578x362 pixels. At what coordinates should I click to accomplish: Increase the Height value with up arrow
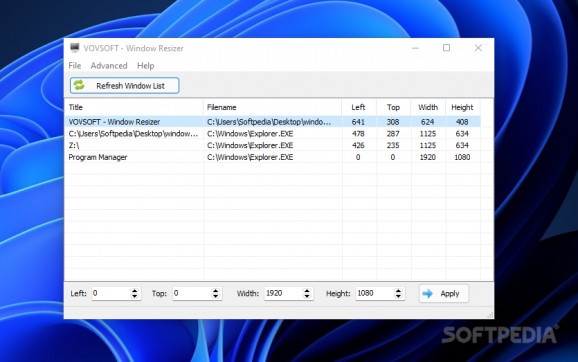click(x=398, y=290)
